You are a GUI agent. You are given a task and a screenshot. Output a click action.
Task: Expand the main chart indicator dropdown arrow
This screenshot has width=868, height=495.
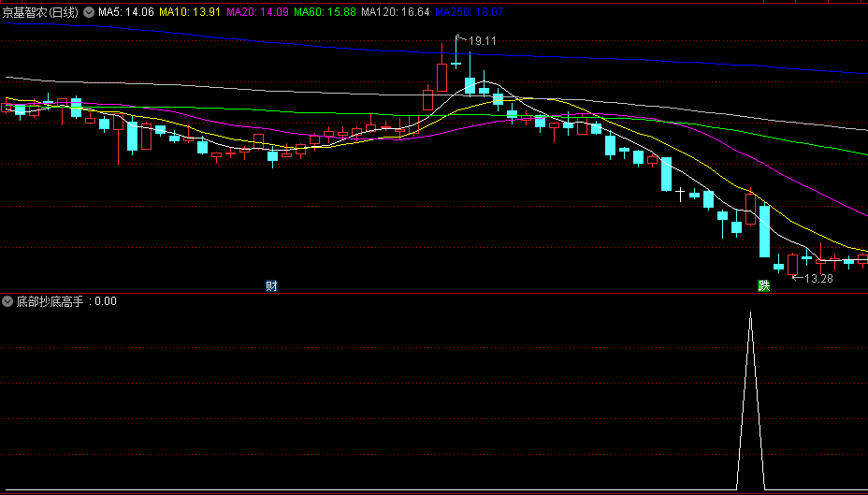pos(89,12)
